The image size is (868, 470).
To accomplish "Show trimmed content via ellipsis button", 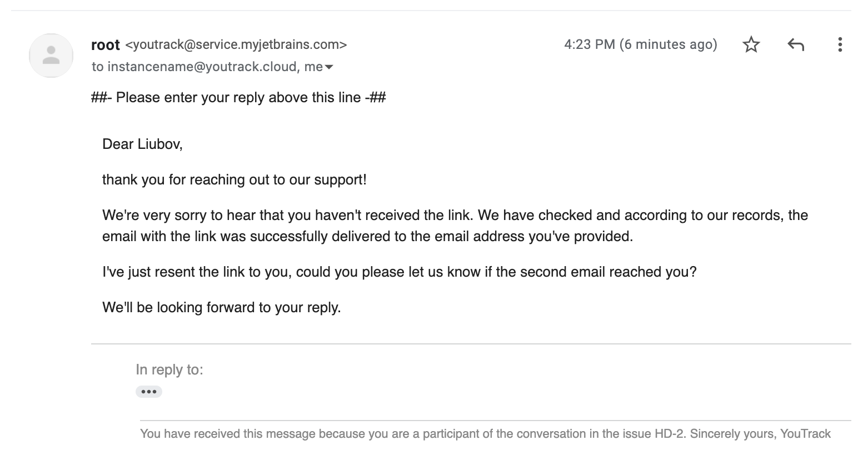I will pyautogui.click(x=148, y=392).
